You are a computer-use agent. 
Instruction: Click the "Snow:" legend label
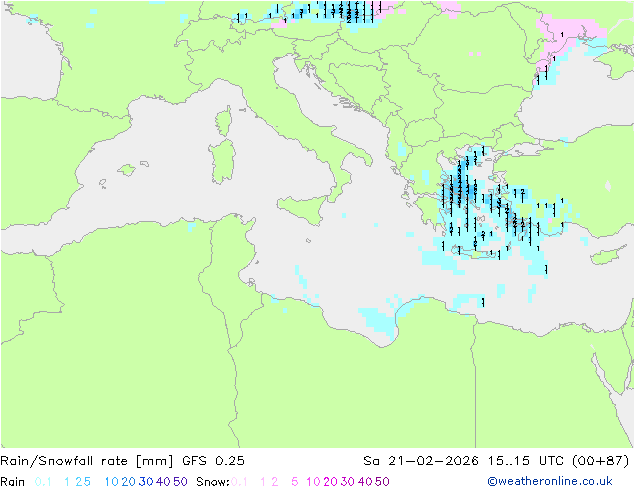(x=213, y=482)
